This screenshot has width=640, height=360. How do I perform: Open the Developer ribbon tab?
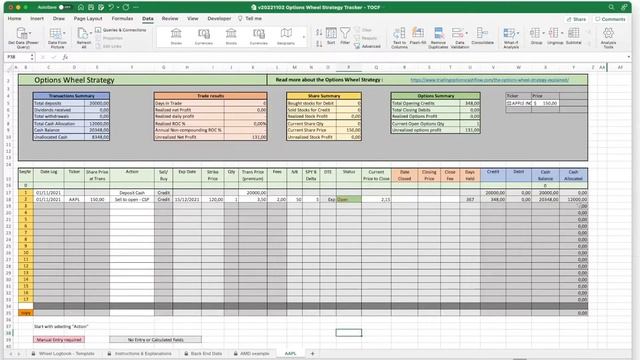pyautogui.click(x=219, y=19)
